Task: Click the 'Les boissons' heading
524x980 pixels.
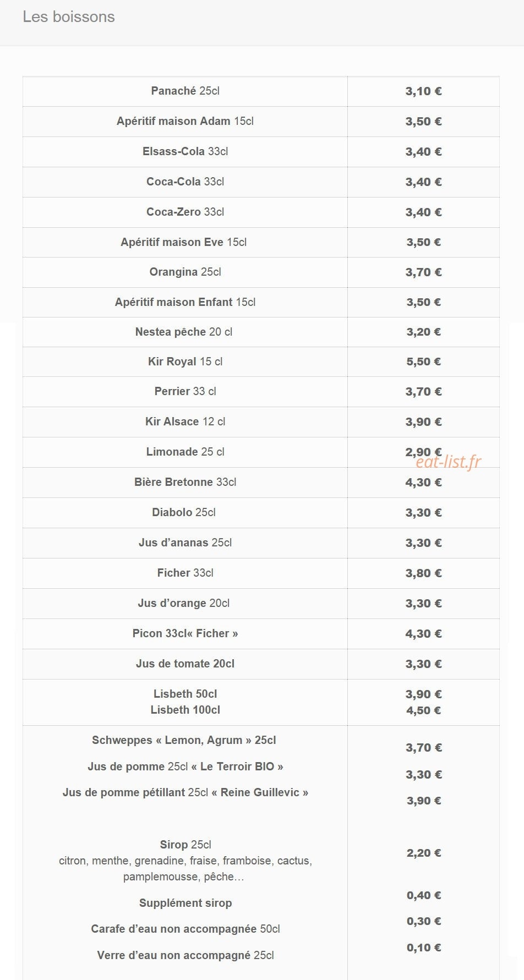Action: 69,17
